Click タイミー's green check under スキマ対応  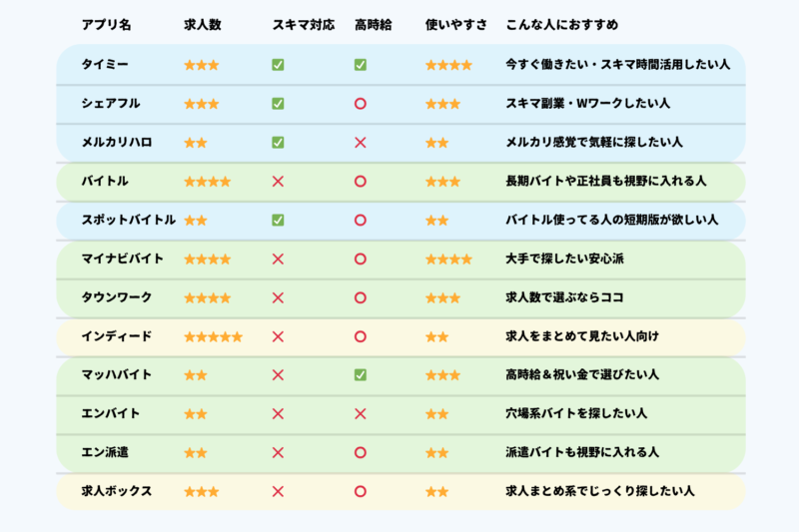278,65
